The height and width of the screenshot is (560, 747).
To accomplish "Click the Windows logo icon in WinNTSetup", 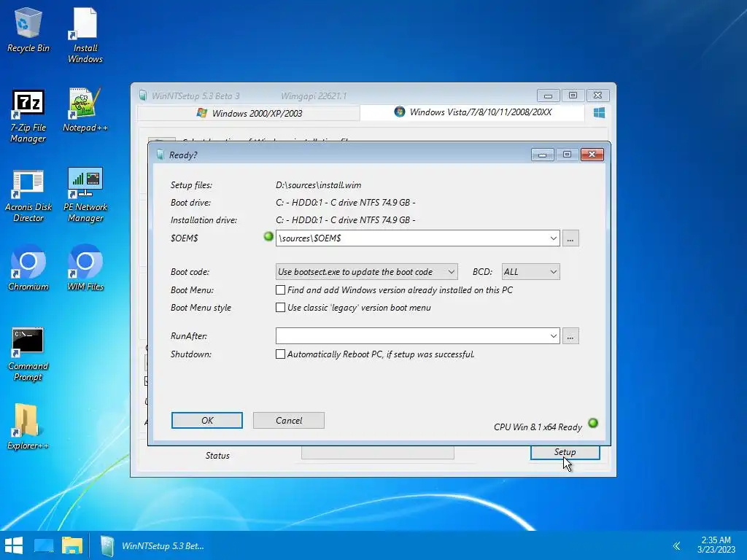I will coord(599,113).
